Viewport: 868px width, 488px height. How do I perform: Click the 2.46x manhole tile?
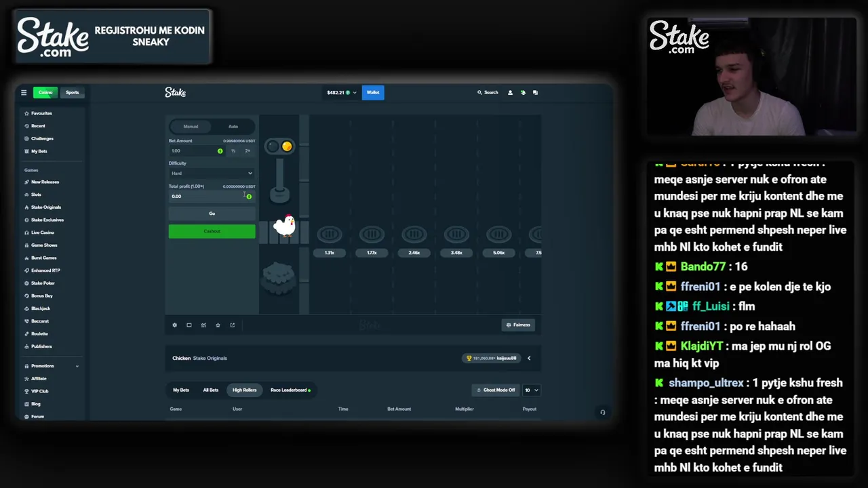(x=414, y=235)
